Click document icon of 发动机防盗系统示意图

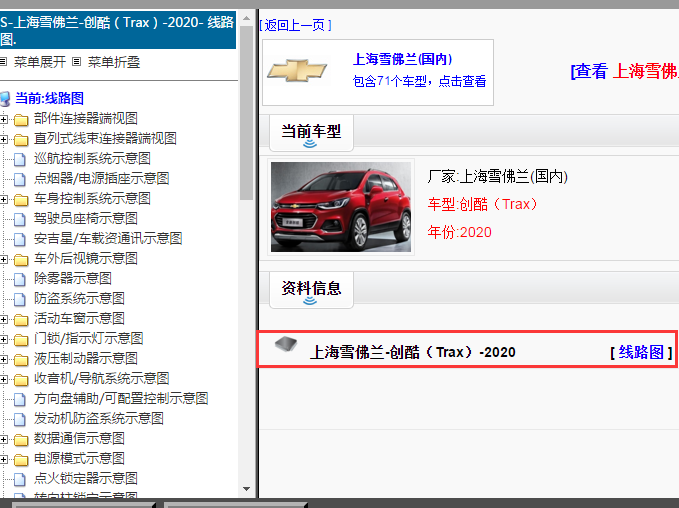coord(19,419)
